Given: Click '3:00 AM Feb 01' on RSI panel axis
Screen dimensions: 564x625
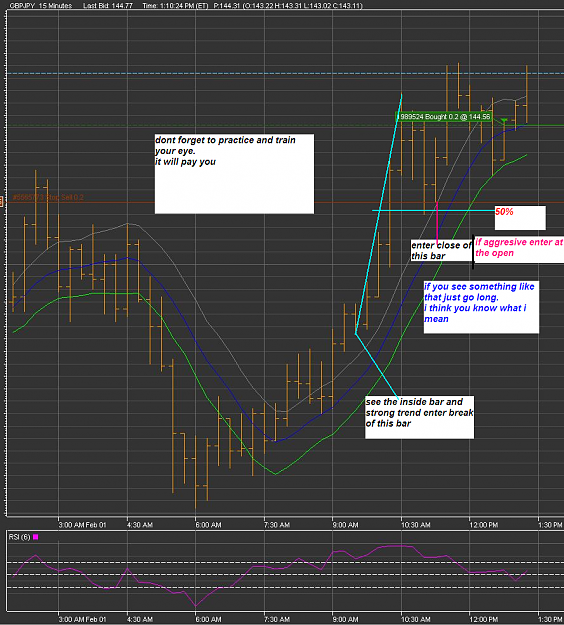Looking at the screenshot, I should tap(83, 619).
